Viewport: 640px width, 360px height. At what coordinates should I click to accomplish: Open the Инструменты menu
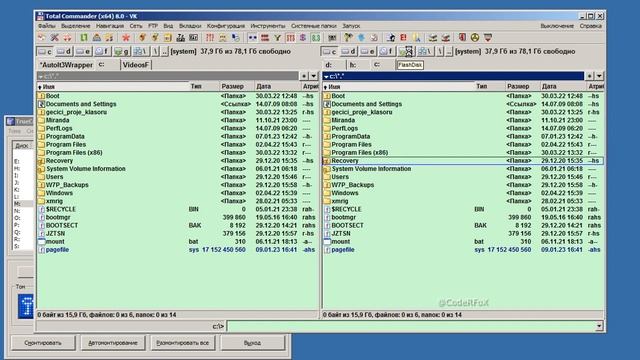(268, 26)
